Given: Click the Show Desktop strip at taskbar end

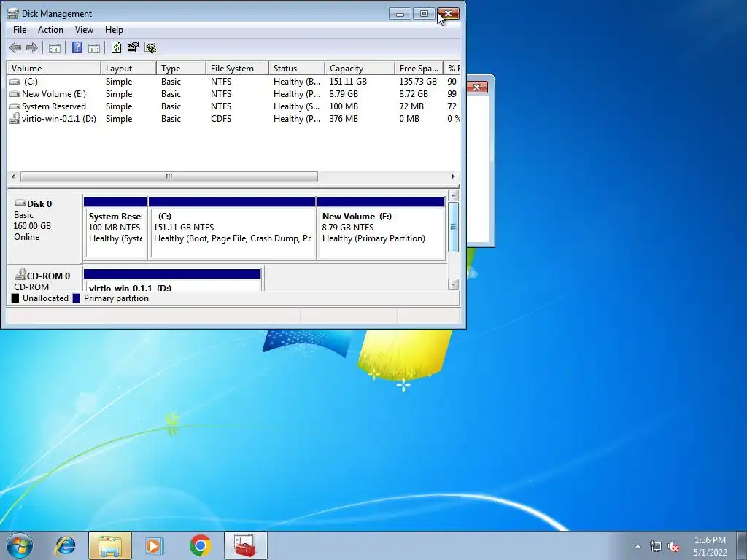Looking at the screenshot, I should (x=742, y=545).
